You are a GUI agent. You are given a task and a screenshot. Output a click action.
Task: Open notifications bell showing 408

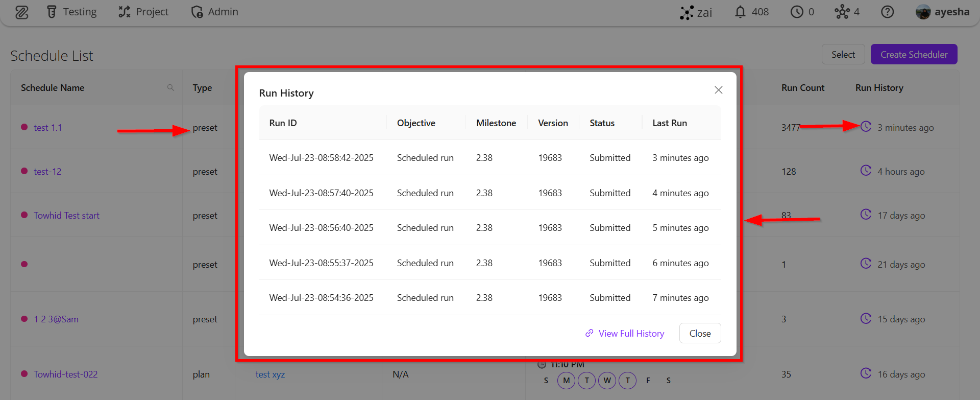click(740, 12)
